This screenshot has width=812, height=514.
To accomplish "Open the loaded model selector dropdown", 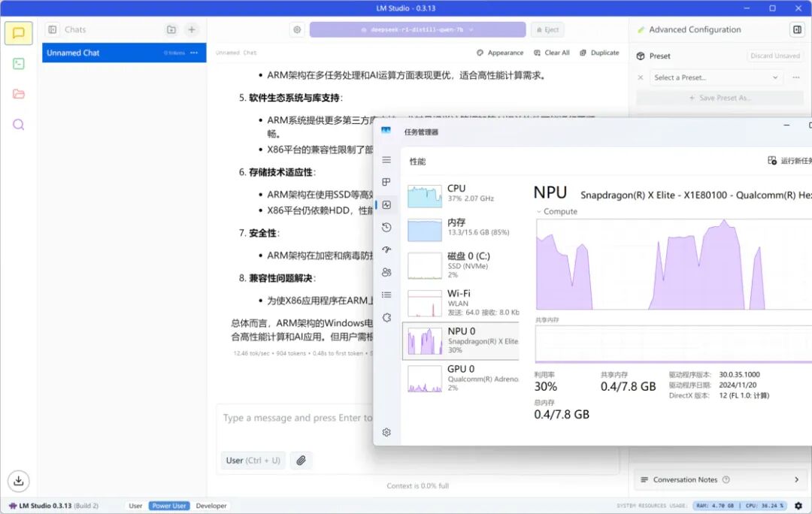I will 417,30.
